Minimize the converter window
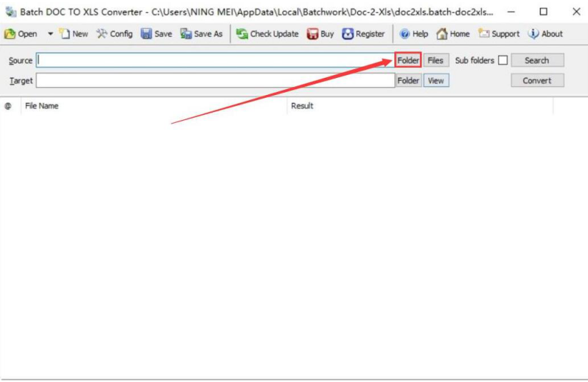Screen dimensions: 588x382 pyautogui.click(x=511, y=12)
